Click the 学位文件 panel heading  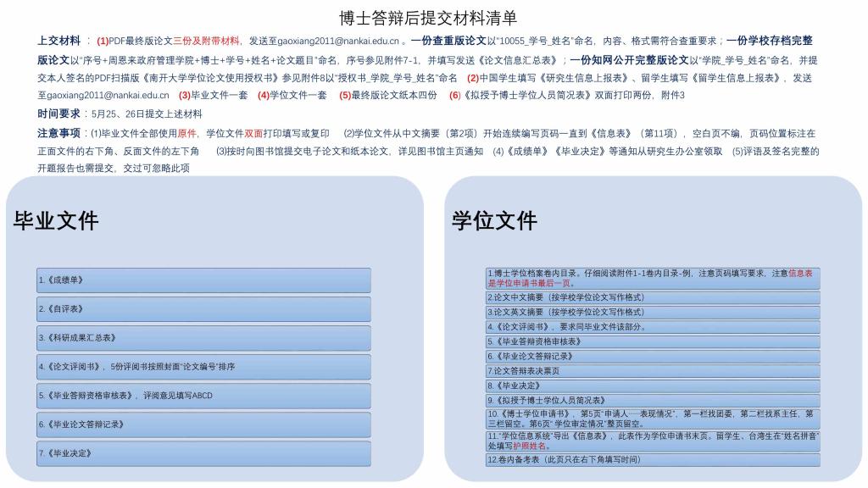(x=494, y=221)
